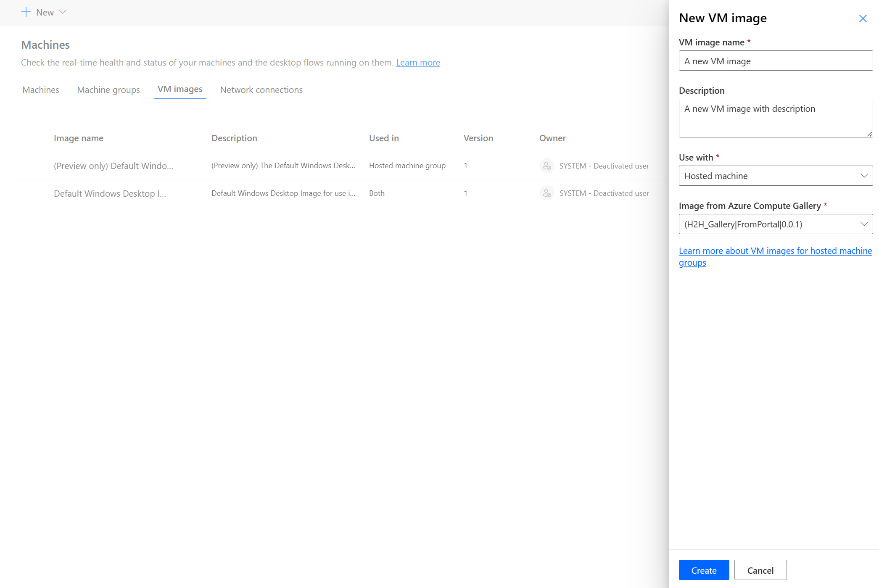Click the SYSTEM owner icon for Preview image
Viewport: 879px width, 588px height.
tap(546, 165)
